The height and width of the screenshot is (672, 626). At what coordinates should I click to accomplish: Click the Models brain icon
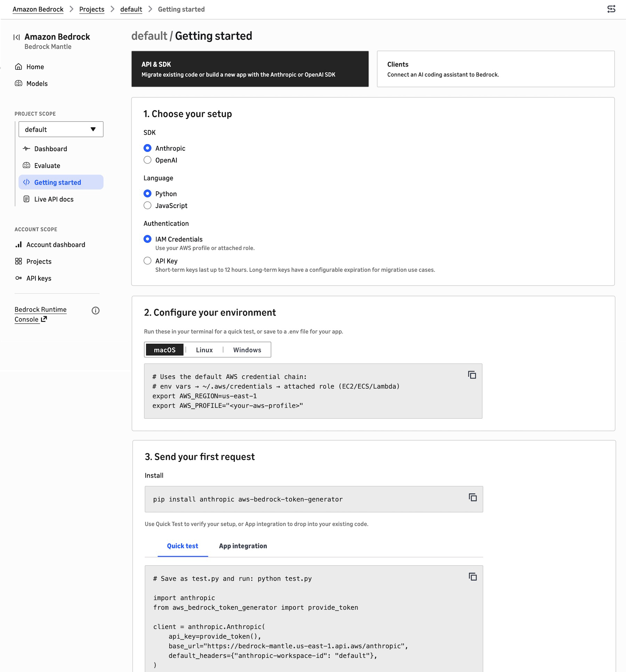(18, 83)
